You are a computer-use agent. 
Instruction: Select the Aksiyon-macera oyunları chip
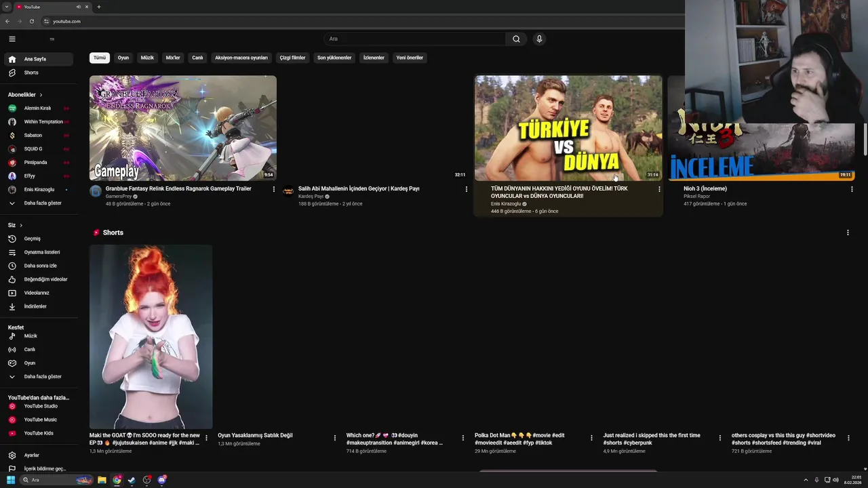click(x=241, y=58)
